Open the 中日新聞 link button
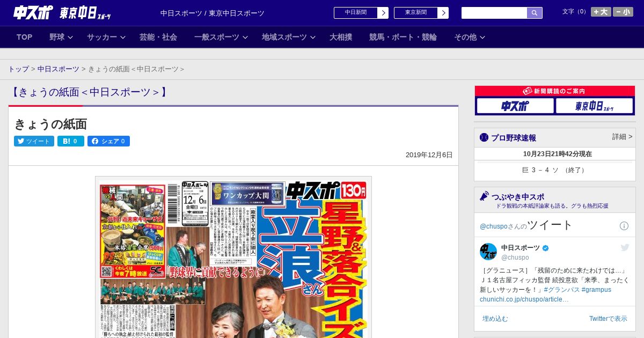This screenshot has height=338, width=644. pos(361,13)
